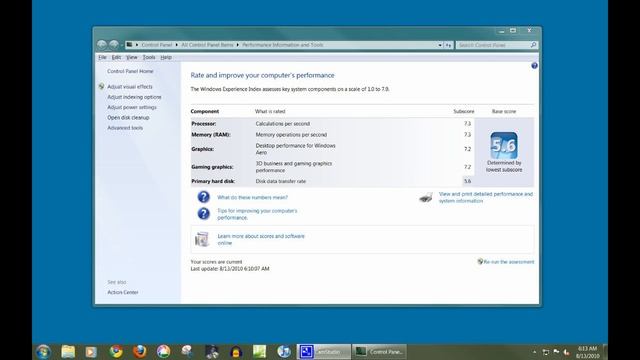Click the taskbar clock showing 6:13 AM
This screenshot has height=360, width=640.
(x=587, y=352)
